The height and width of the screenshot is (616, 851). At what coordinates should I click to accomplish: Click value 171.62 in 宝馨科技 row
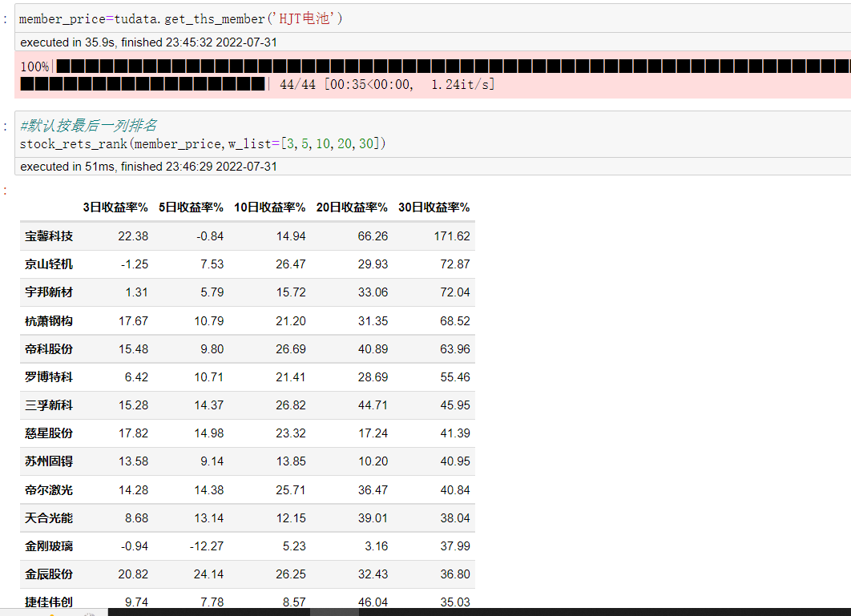pyautogui.click(x=452, y=236)
